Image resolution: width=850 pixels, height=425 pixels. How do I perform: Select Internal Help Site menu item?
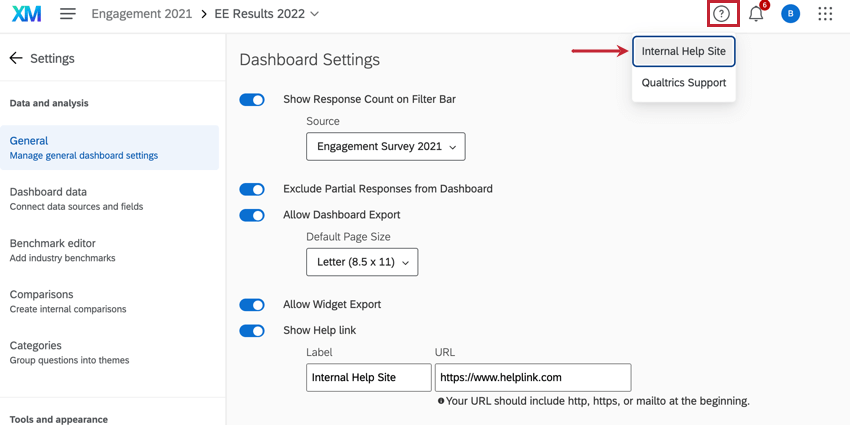684,51
